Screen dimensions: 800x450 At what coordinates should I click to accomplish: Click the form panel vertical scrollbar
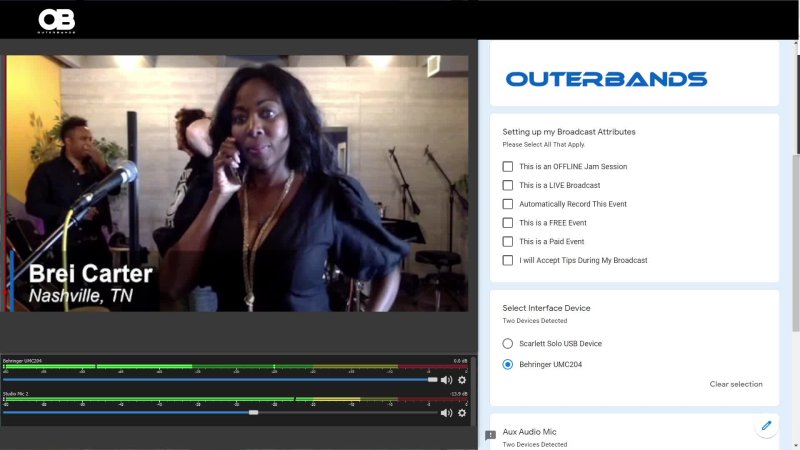click(796, 242)
